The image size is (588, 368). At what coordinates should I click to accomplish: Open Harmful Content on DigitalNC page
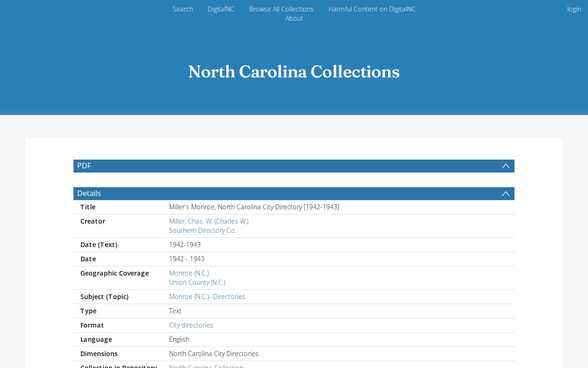pos(372,9)
